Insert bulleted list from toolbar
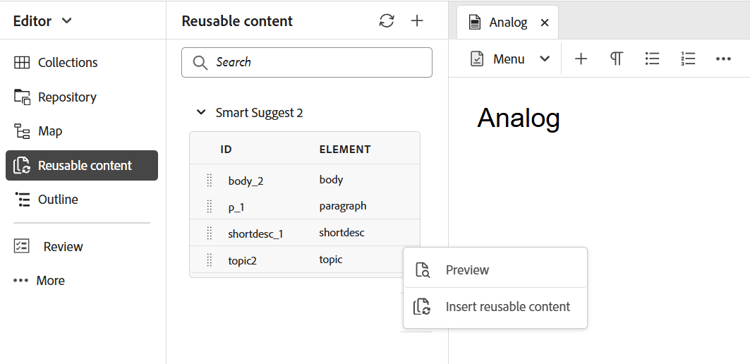This screenshot has height=364, width=750. coord(652,59)
